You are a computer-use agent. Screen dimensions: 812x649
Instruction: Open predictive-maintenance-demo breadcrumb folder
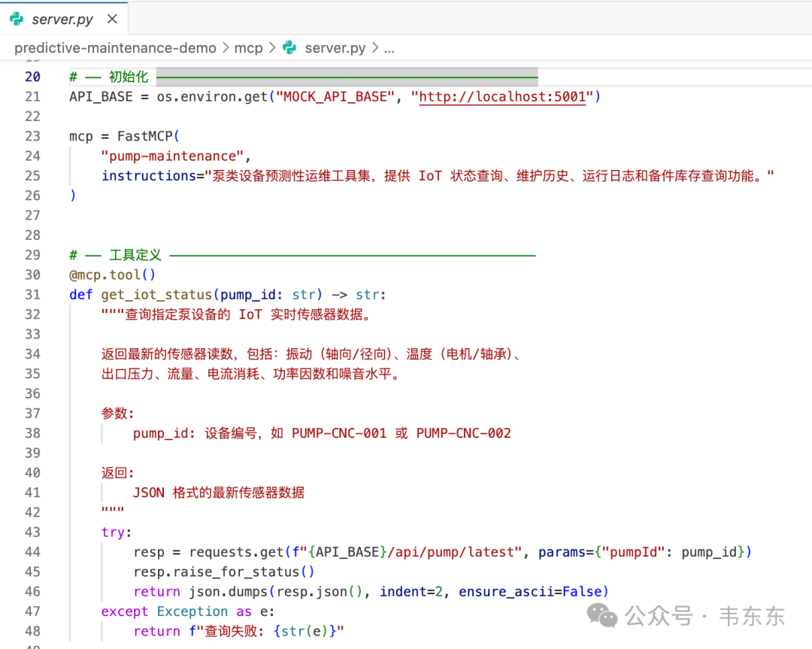(115, 48)
